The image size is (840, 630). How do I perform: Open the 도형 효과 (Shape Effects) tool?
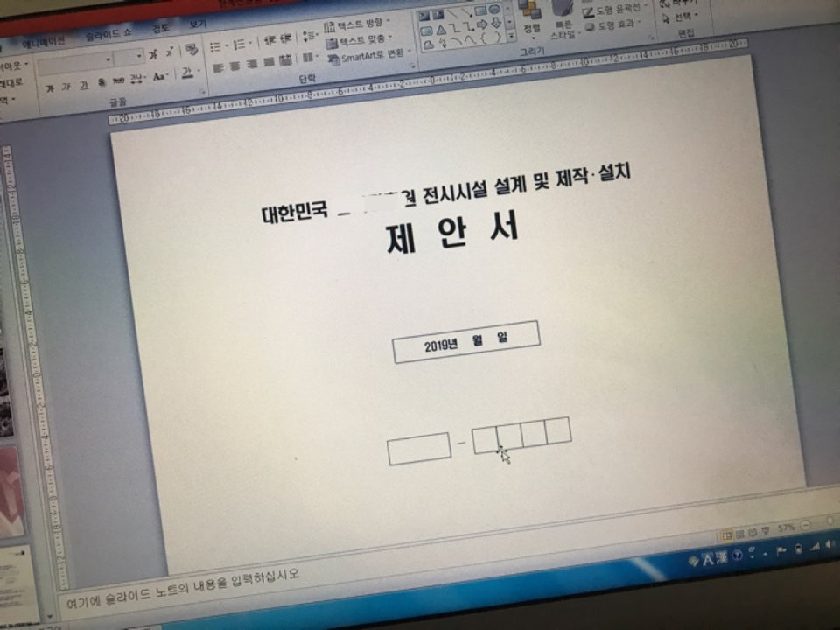pyautogui.click(x=612, y=24)
